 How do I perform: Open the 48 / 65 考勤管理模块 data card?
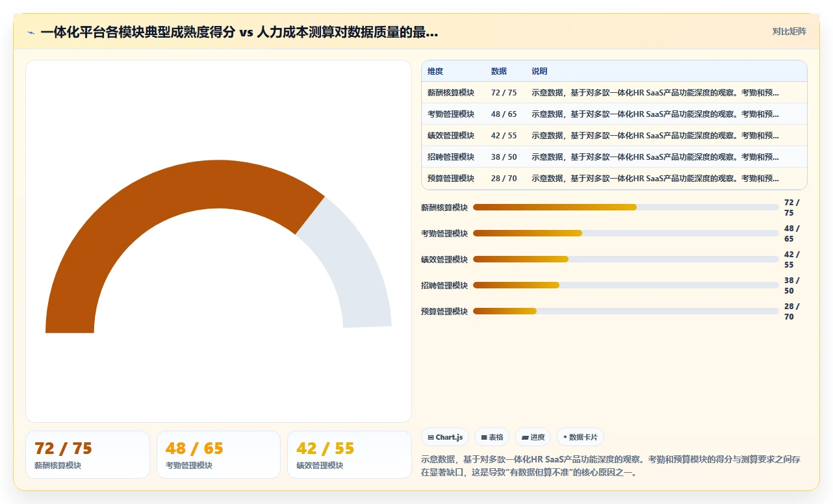click(218, 455)
